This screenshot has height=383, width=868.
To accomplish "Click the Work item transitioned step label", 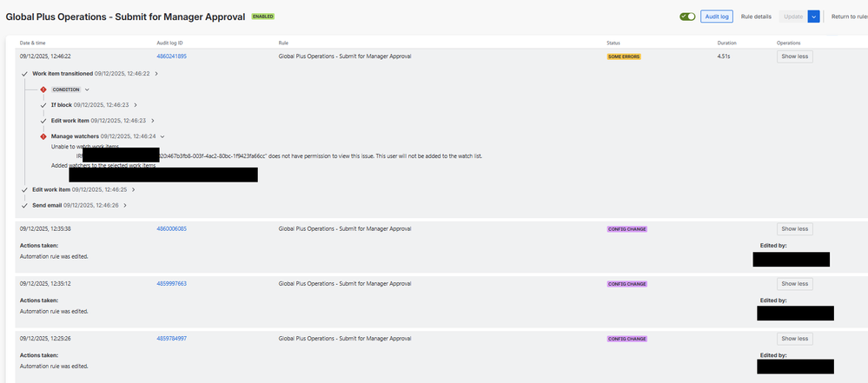I will [63, 74].
